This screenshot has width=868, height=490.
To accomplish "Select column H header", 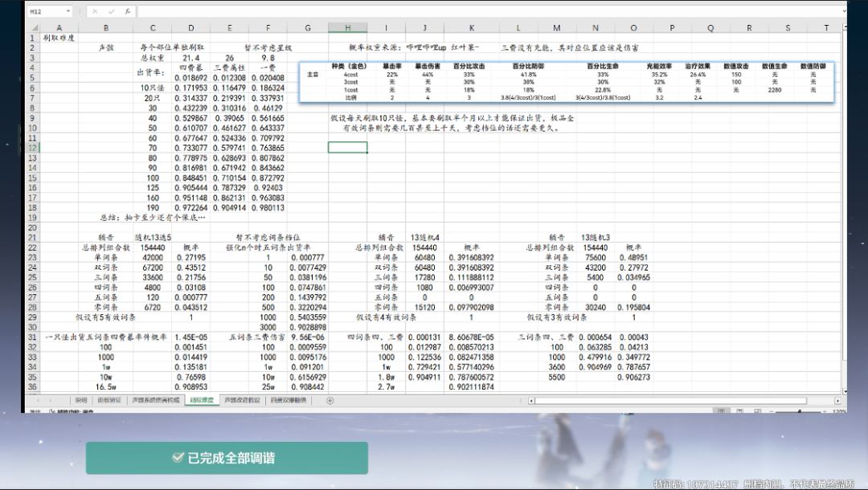I will point(347,27).
